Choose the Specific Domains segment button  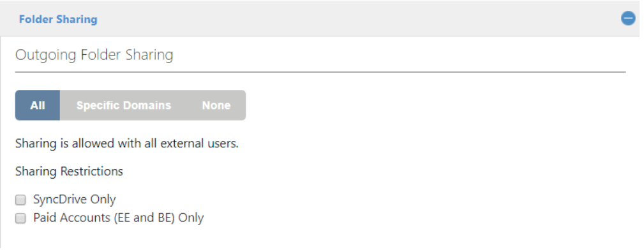[123, 105]
